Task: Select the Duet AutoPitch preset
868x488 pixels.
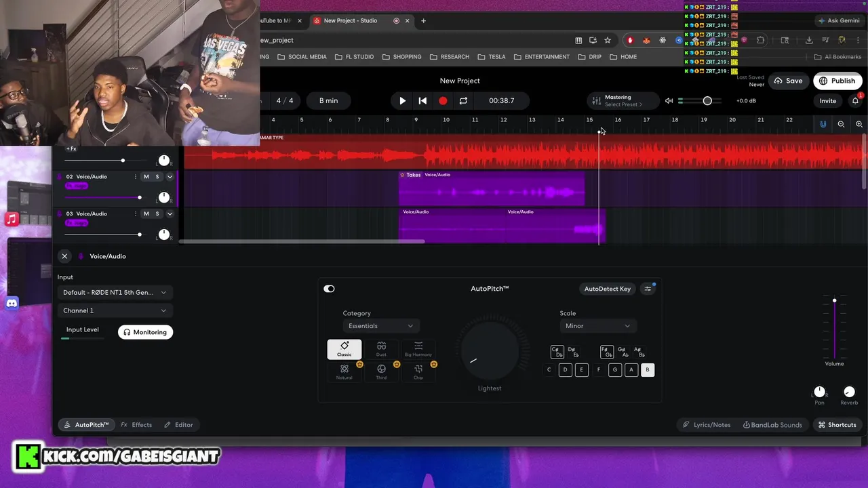Action: point(381,349)
